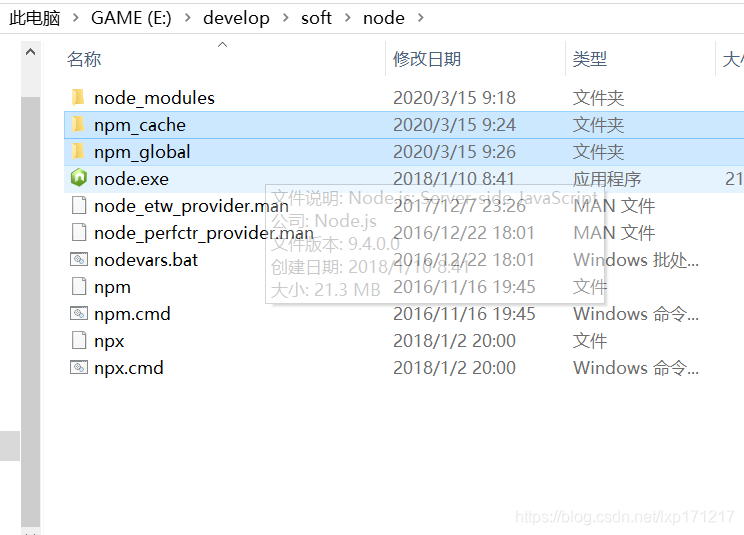The image size is (744, 535).
Task: Select the node_etw_provider.man file name
Action: 191,206
